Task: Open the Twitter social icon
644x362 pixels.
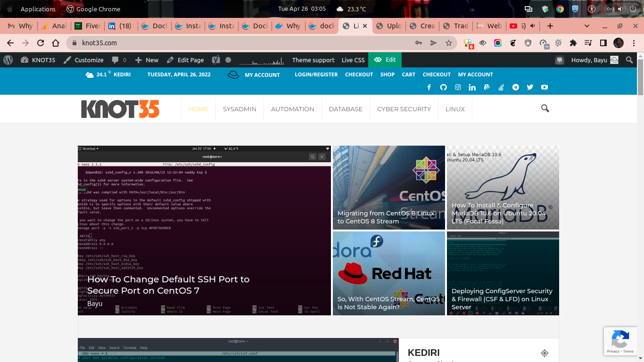Action: pyautogui.click(x=530, y=87)
